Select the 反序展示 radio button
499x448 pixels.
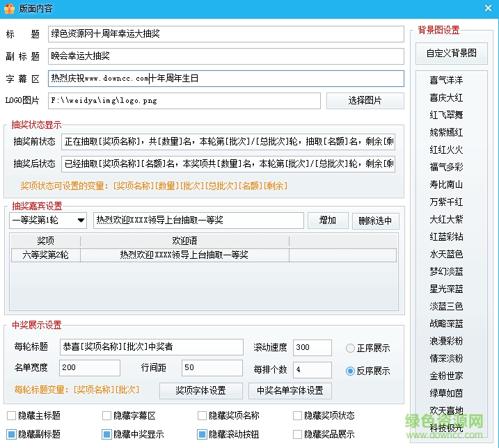click(351, 370)
